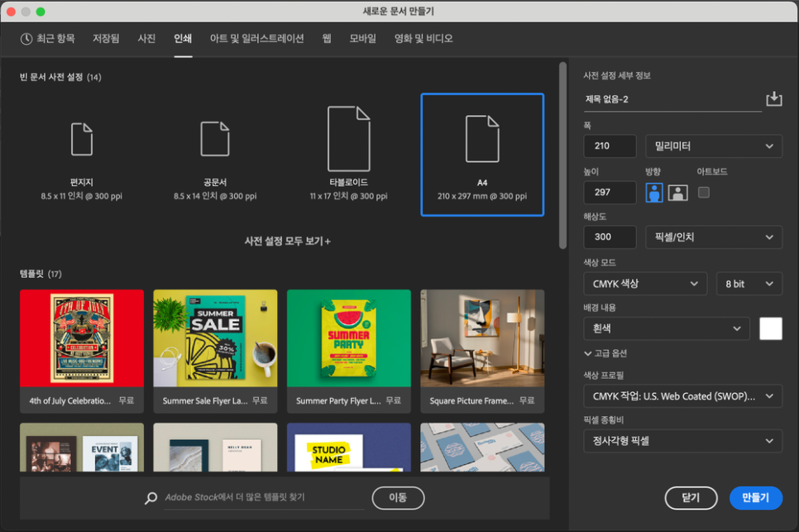This screenshot has height=532, width=799.
Task: Click the document name field 제목 없음-2
Action: coord(672,99)
